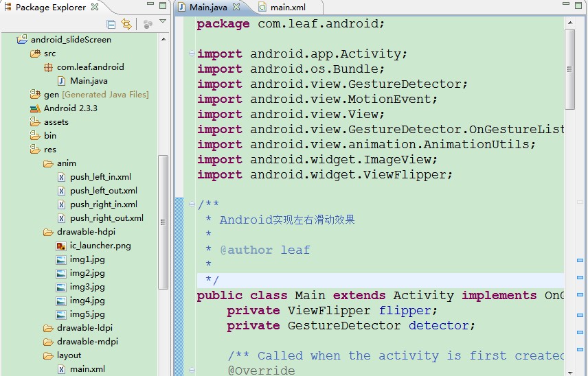Open the Package Explorer view menu arrow
This screenshot has width=588, height=376.
pos(163,22)
